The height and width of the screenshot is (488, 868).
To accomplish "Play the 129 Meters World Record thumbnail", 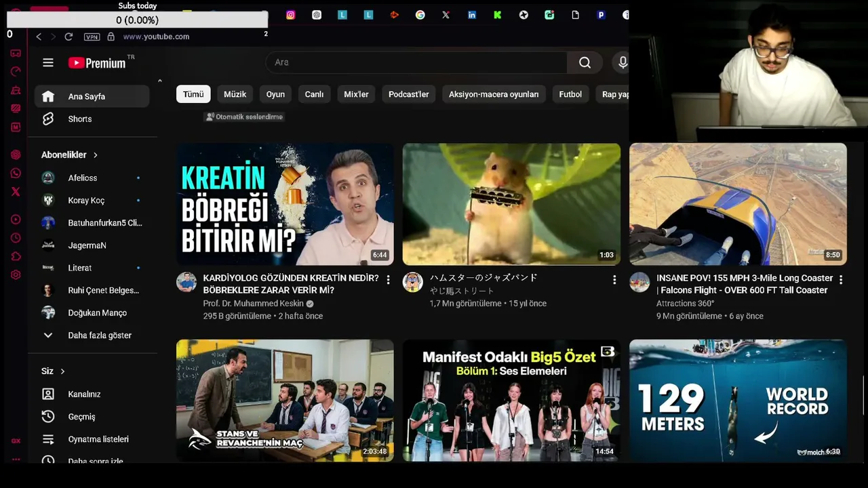I will 738,401.
